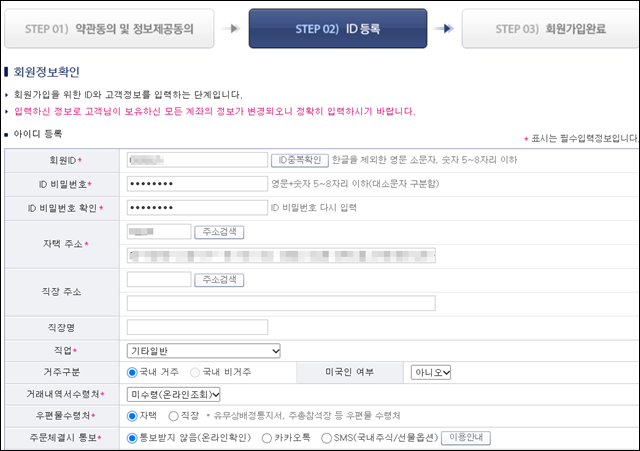Open the 직업 dropdown showing 기타일반
This screenshot has width=640, height=451.
click(x=204, y=351)
